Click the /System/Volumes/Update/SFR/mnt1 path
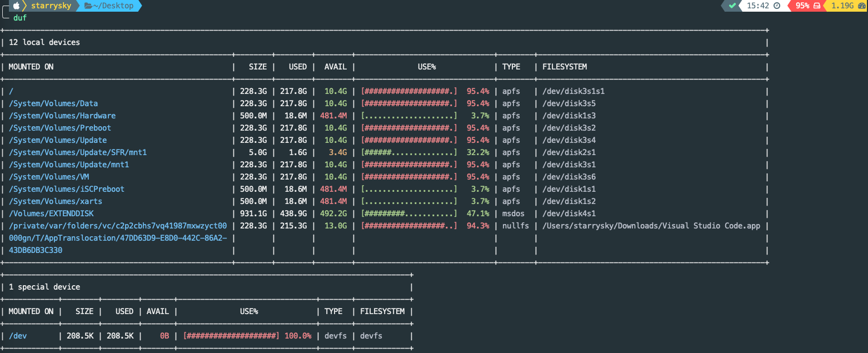The width and height of the screenshot is (868, 353). pyautogui.click(x=78, y=152)
